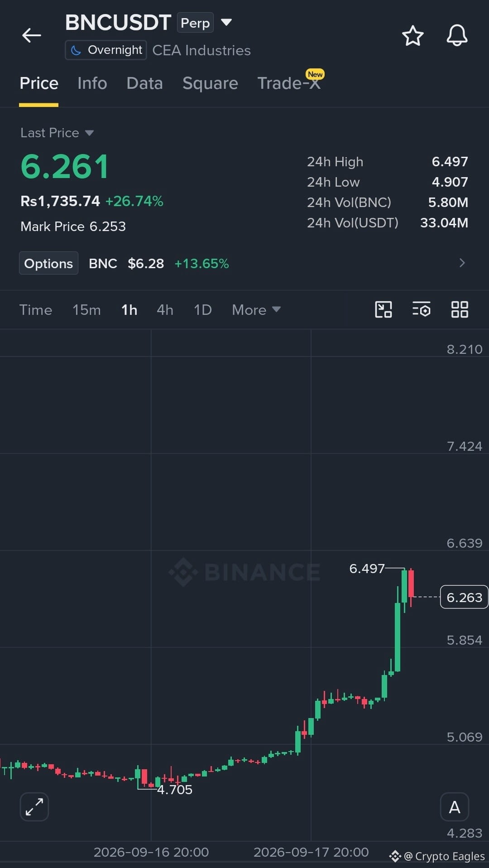
Task: Expand chart to fullscreen
Action: [x=34, y=807]
